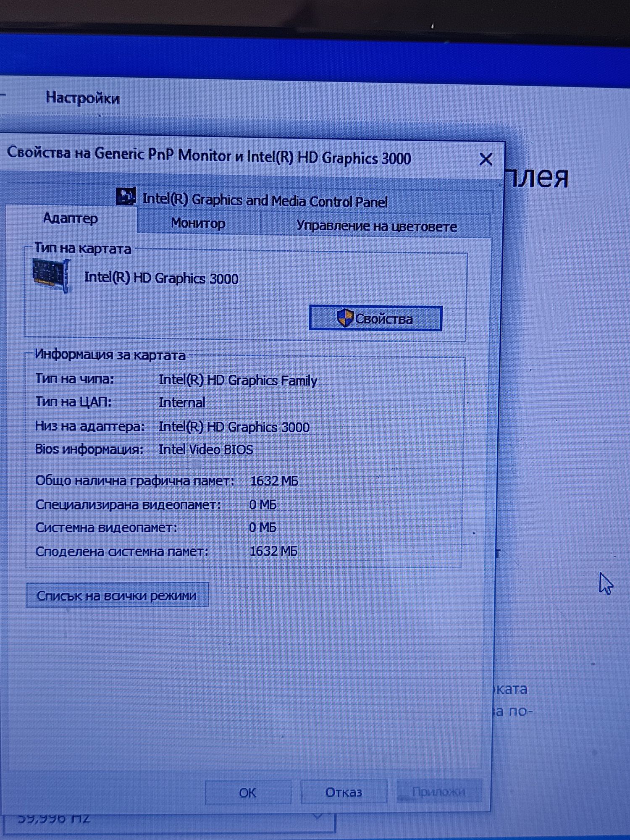This screenshot has width=630, height=840.
Task: Click the 'Bios информация:' label
Action: [89, 449]
